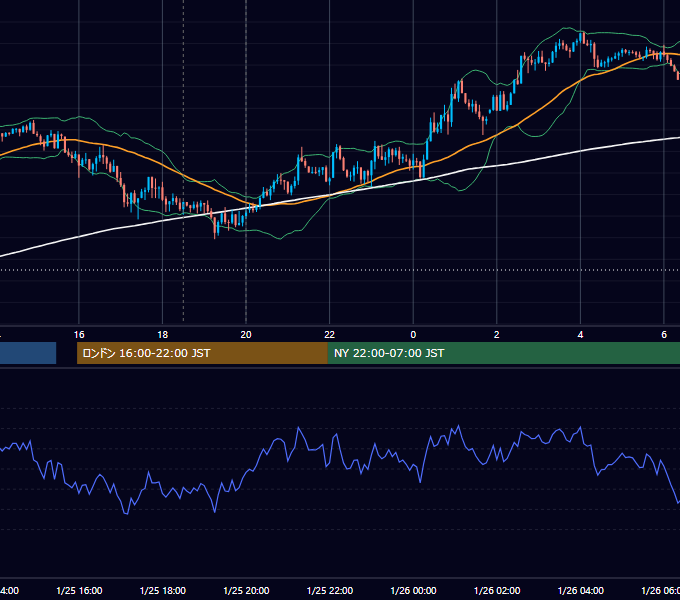The height and width of the screenshot is (600, 680).
Task: Click the '18' hour label on upper axis
Action: pos(163,335)
